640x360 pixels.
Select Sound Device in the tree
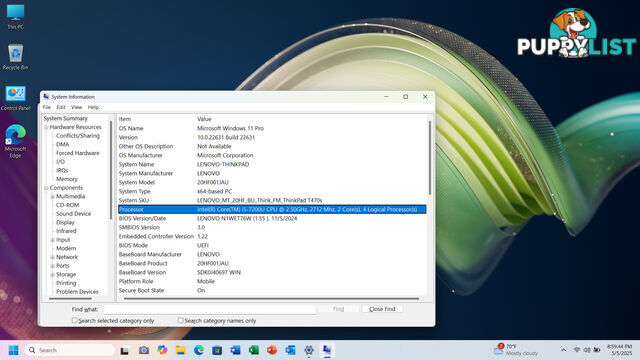[73, 214]
